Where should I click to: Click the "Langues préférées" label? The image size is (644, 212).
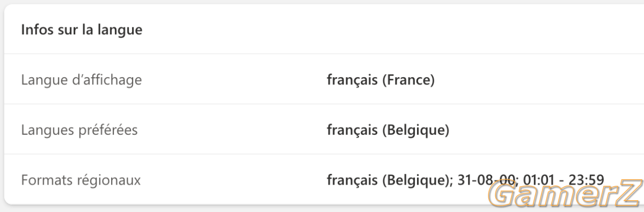(79, 130)
